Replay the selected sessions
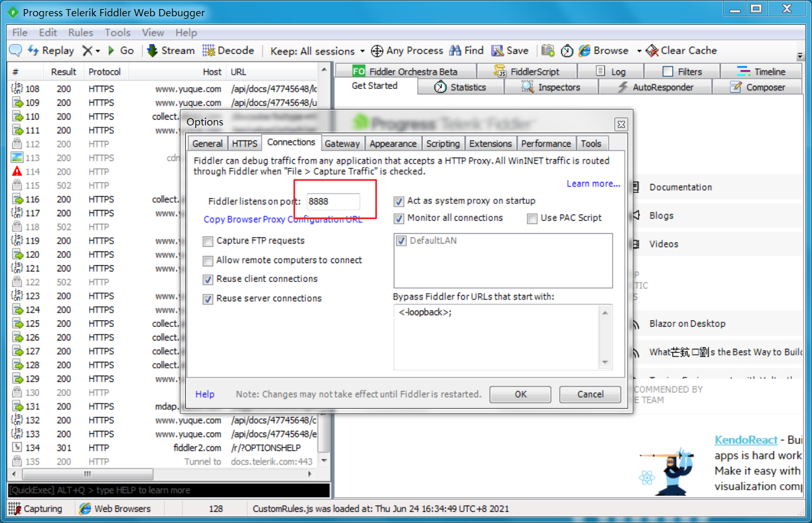The width and height of the screenshot is (812, 523). click(x=51, y=50)
